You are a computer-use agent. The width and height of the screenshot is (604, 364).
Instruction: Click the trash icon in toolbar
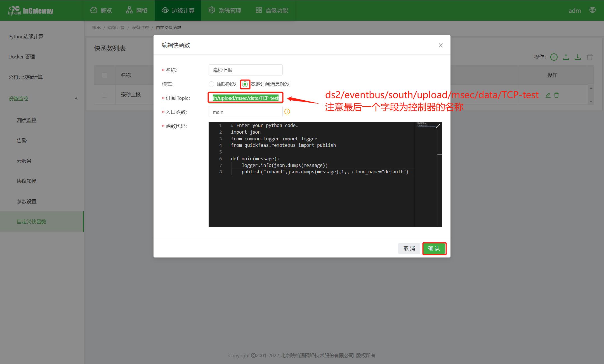pos(590,57)
